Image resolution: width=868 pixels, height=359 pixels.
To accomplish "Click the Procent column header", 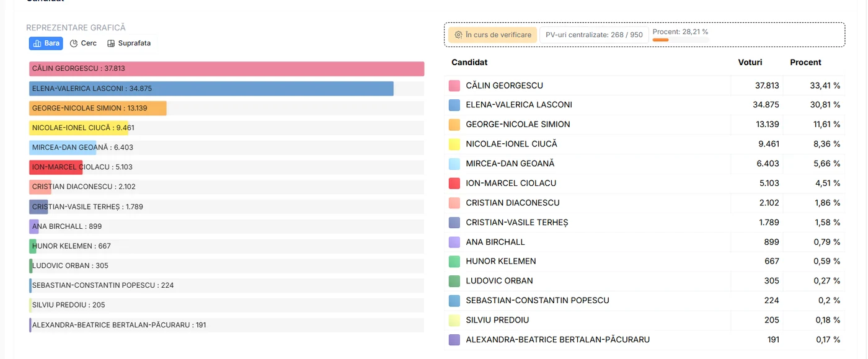I will [805, 63].
